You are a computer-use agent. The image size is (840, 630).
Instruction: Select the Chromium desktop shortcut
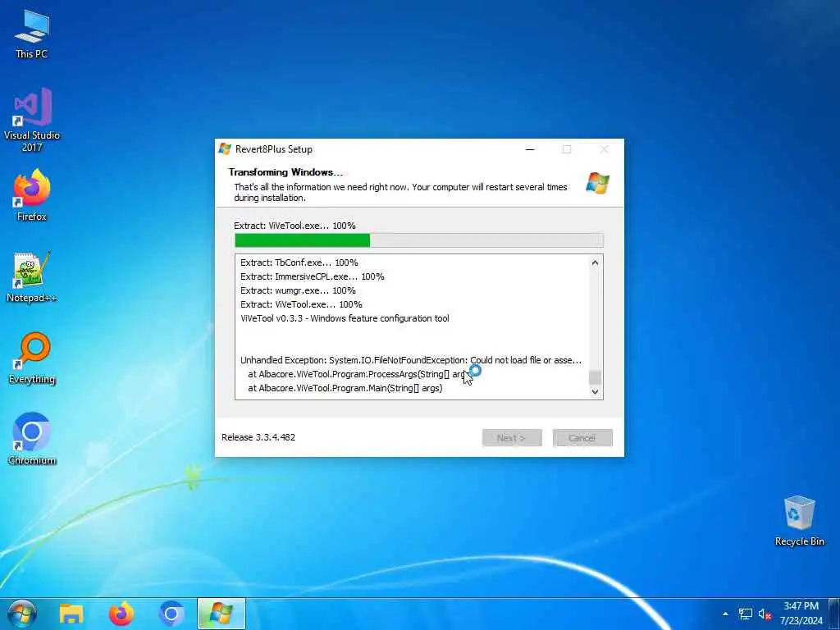point(32,439)
